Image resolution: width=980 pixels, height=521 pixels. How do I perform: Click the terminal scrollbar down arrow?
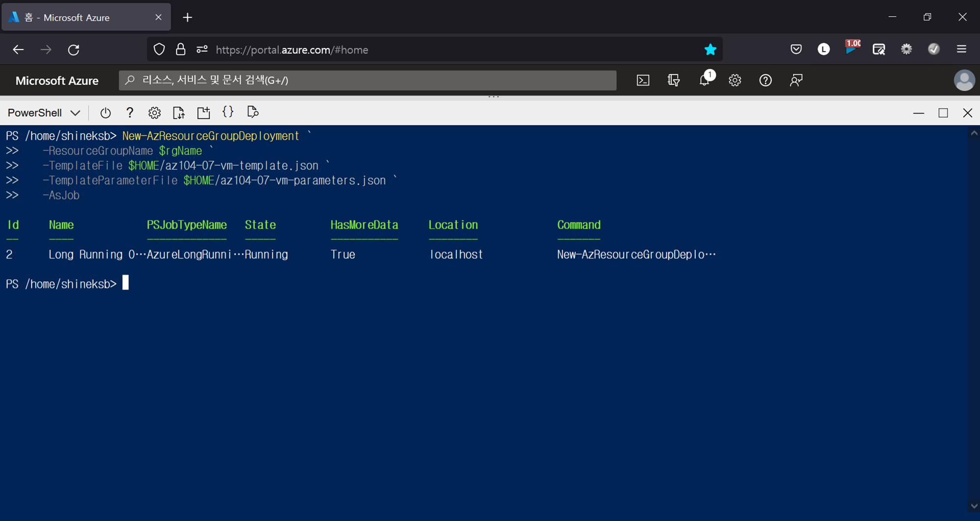pos(974,506)
